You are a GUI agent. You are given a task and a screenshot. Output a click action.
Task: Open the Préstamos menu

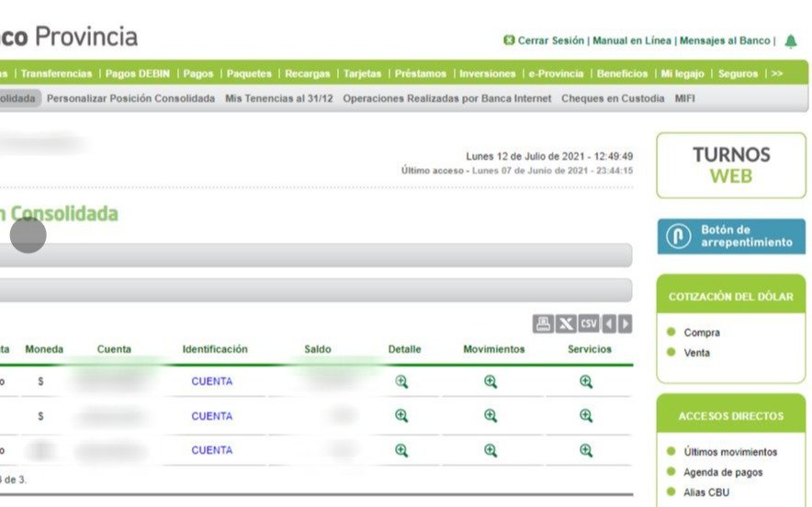[420, 73]
